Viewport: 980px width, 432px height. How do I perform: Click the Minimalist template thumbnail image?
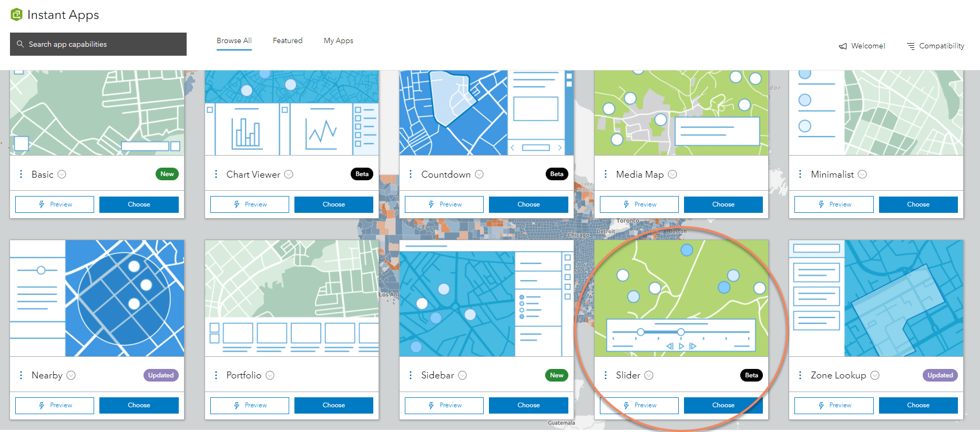tap(876, 113)
